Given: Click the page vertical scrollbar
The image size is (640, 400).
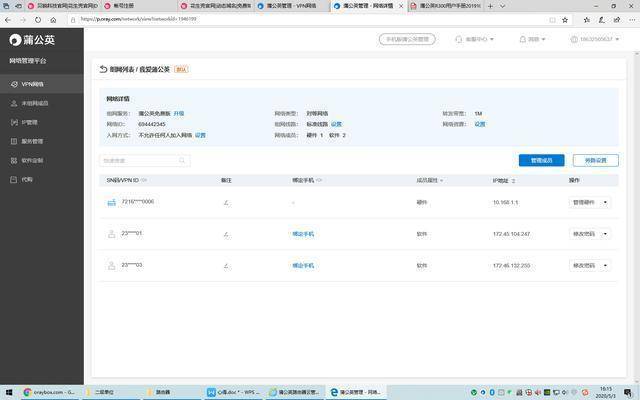Looking at the screenshot, I should 637,218.
